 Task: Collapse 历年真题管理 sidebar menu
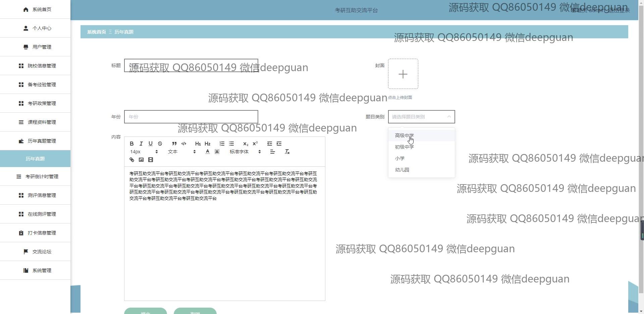click(35, 141)
